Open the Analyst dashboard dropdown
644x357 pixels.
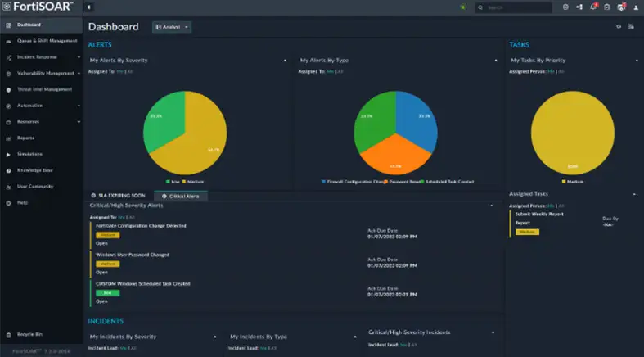[172, 27]
